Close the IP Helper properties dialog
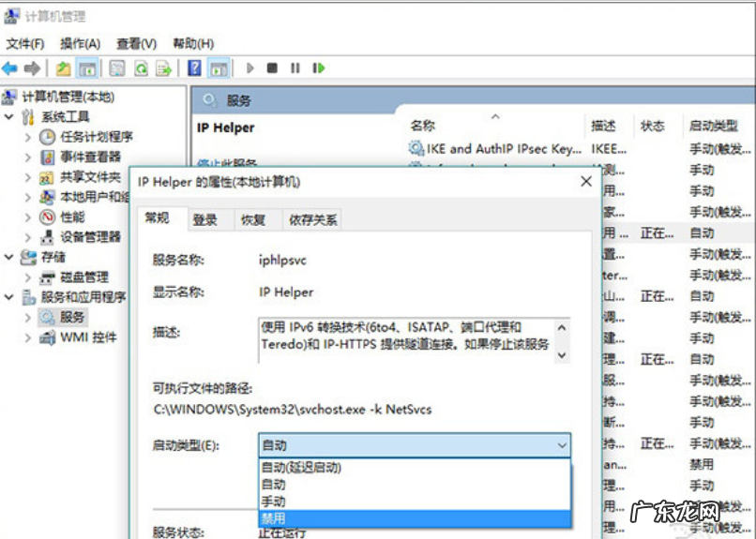This screenshot has width=756, height=539. pyautogui.click(x=586, y=182)
